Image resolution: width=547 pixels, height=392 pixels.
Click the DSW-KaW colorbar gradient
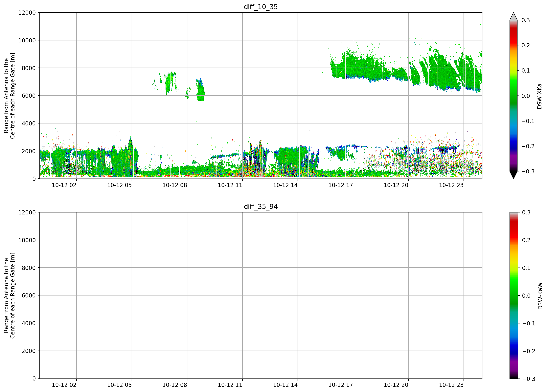coord(513,295)
